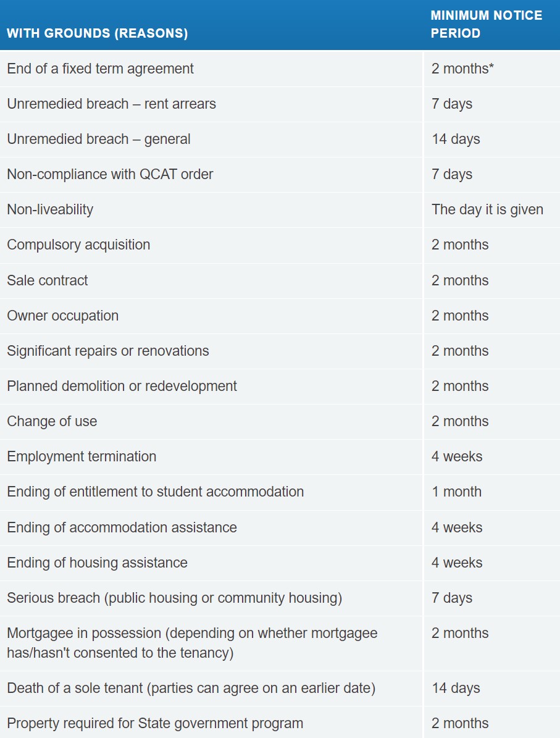Screen dimensions: 560x738
Task: Click the 'Sale contract' entry
Action: (x=48, y=280)
